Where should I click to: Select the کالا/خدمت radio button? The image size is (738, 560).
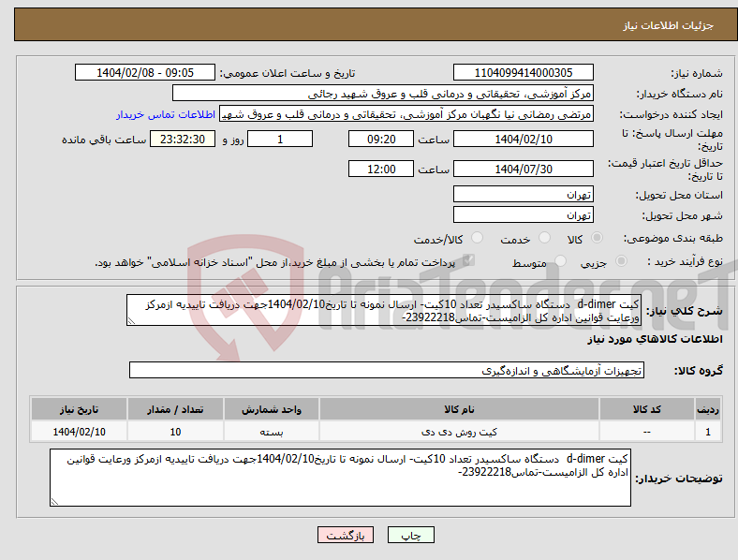click(x=478, y=238)
